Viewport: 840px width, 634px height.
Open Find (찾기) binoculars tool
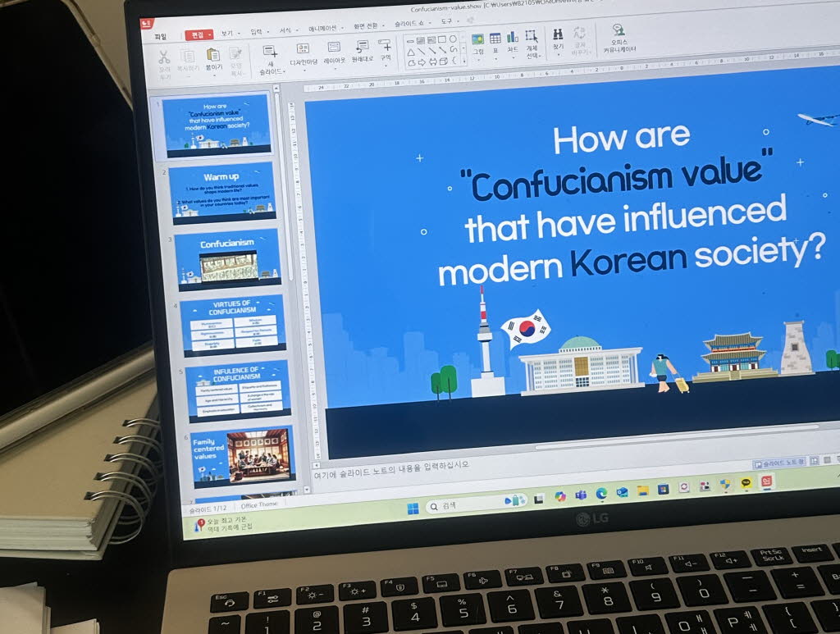[558, 34]
